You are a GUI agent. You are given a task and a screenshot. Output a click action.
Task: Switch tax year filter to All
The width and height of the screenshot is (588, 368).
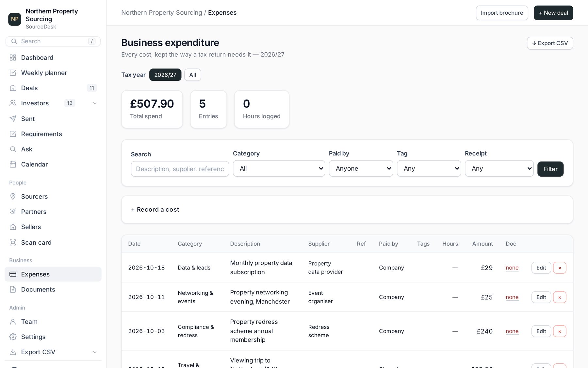[x=193, y=75]
